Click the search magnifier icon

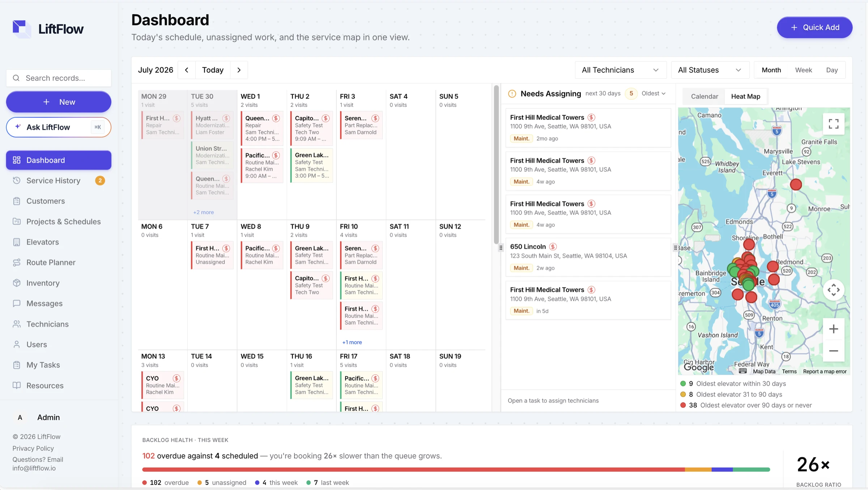point(16,78)
